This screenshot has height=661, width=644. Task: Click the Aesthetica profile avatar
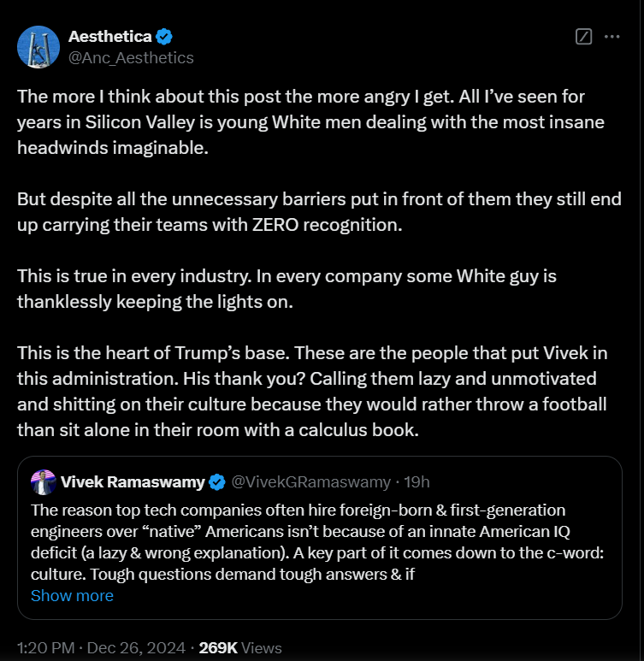pyautogui.click(x=38, y=47)
